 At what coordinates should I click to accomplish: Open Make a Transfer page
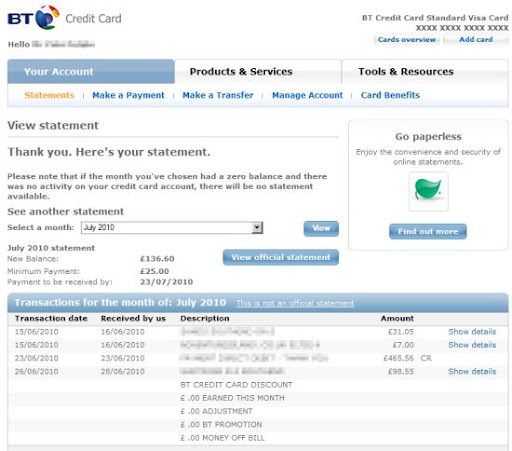(218, 95)
